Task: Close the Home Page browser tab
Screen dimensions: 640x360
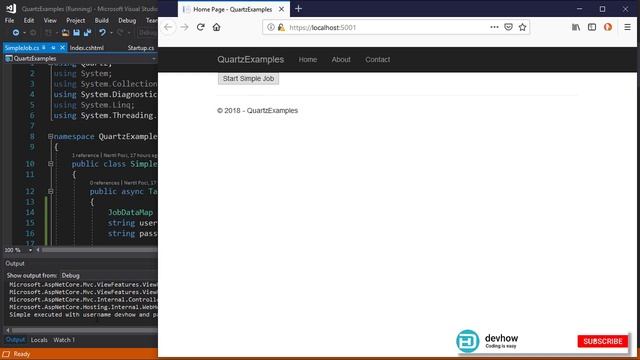Action: point(281,9)
